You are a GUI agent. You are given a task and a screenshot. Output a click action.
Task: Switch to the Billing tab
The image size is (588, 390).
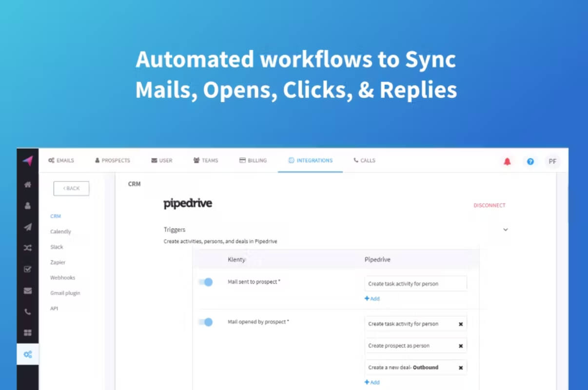click(253, 160)
